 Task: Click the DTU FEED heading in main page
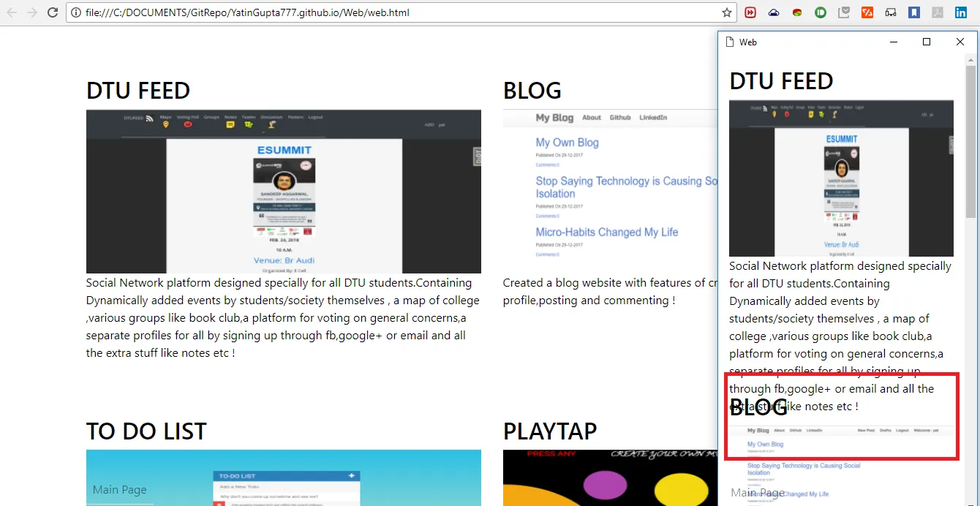point(138,91)
